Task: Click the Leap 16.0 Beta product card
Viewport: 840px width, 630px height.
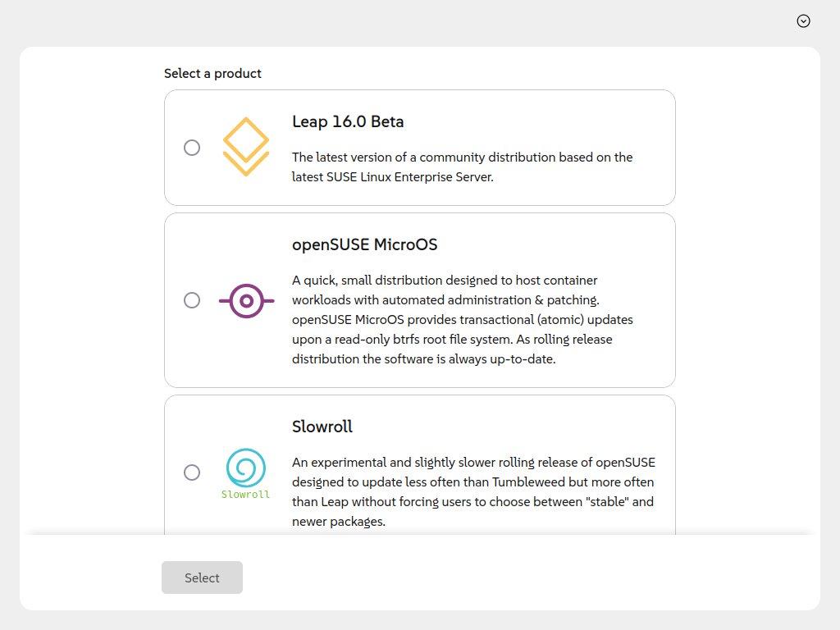Action: [x=420, y=148]
